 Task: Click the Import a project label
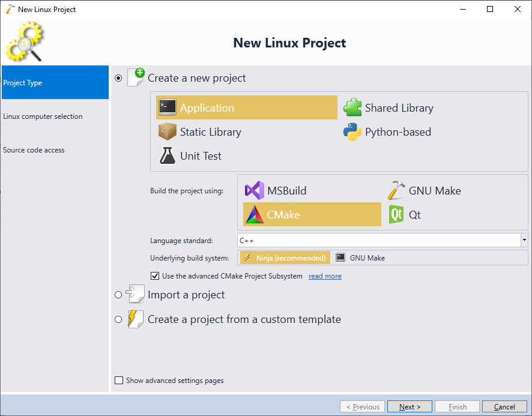(186, 295)
